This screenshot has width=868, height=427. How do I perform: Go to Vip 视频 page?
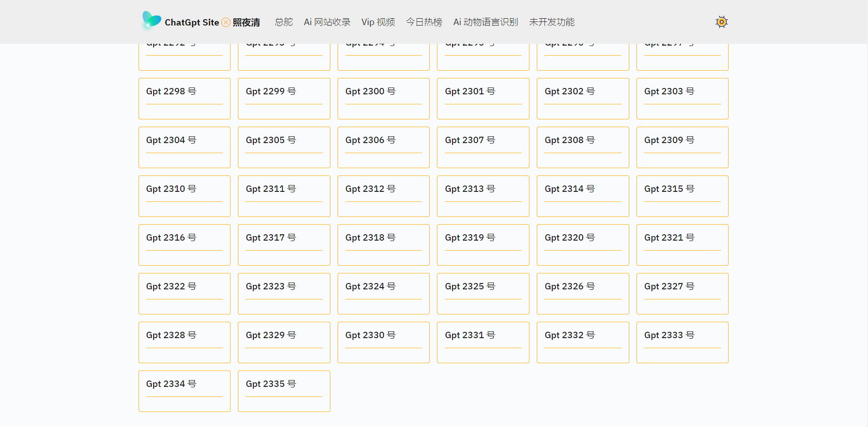378,22
